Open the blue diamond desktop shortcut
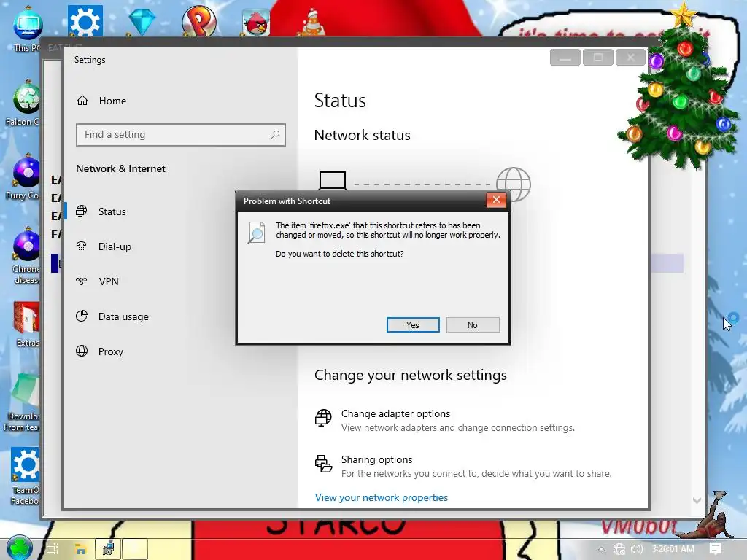The width and height of the screenshot is (747, 560). point(142,21)
